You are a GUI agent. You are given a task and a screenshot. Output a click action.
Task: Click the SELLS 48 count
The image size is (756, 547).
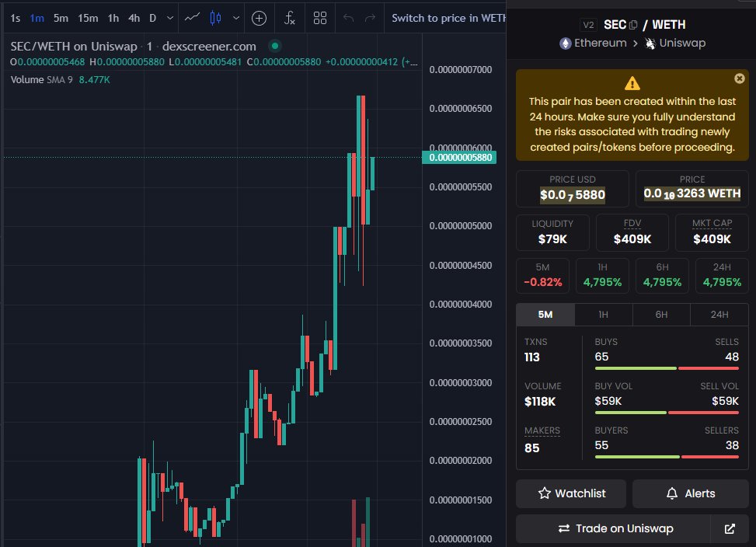[732, 357]
